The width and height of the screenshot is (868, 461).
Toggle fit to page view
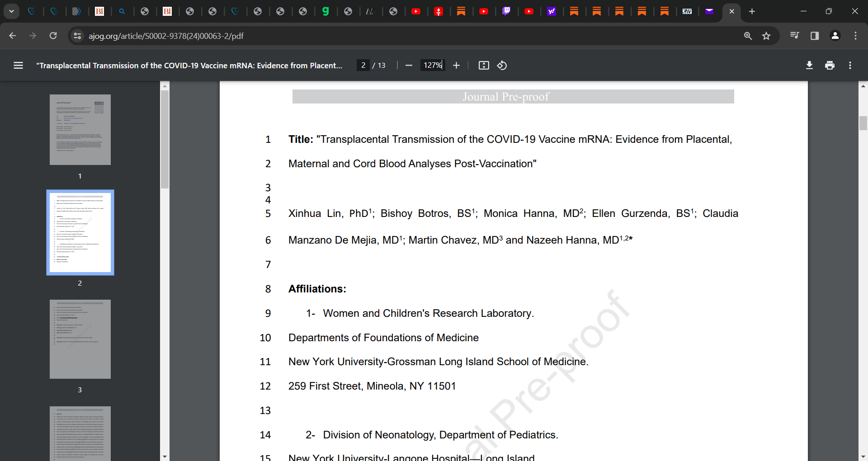484,66
